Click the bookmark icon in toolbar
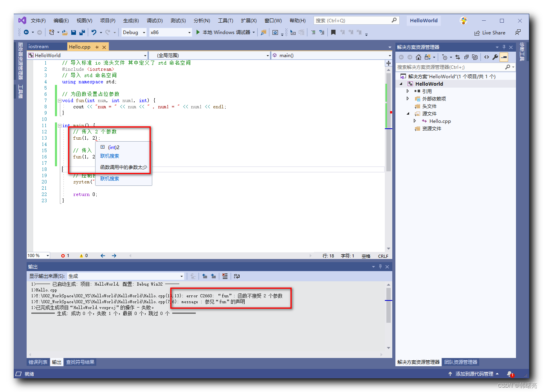Viewport: 543px width, 392px height. pyautogui.click(x=333, y=32)
